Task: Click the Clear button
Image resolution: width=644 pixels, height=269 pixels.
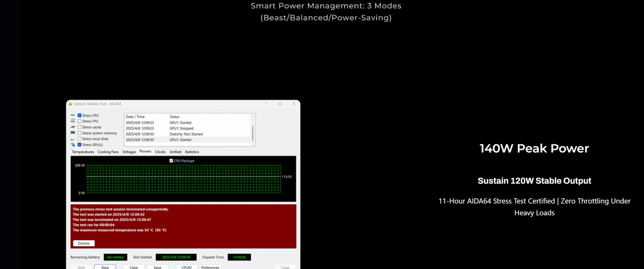Action: point(134,267)
